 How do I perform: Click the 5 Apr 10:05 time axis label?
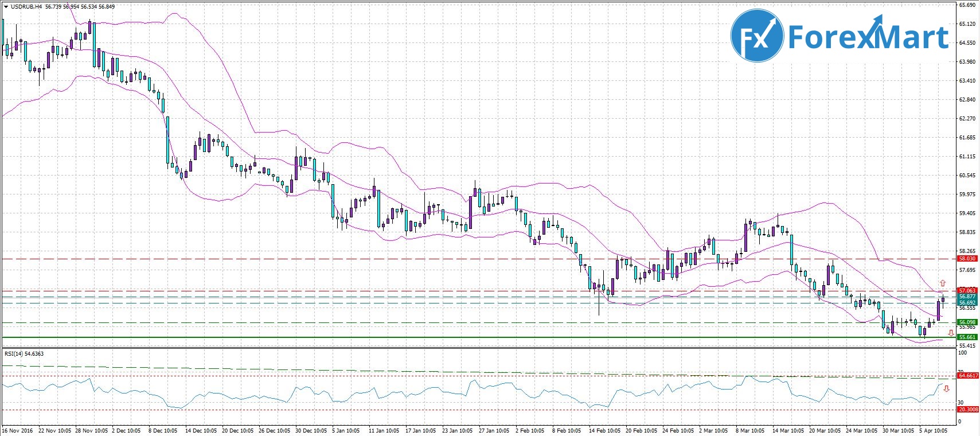pos(932,430)
